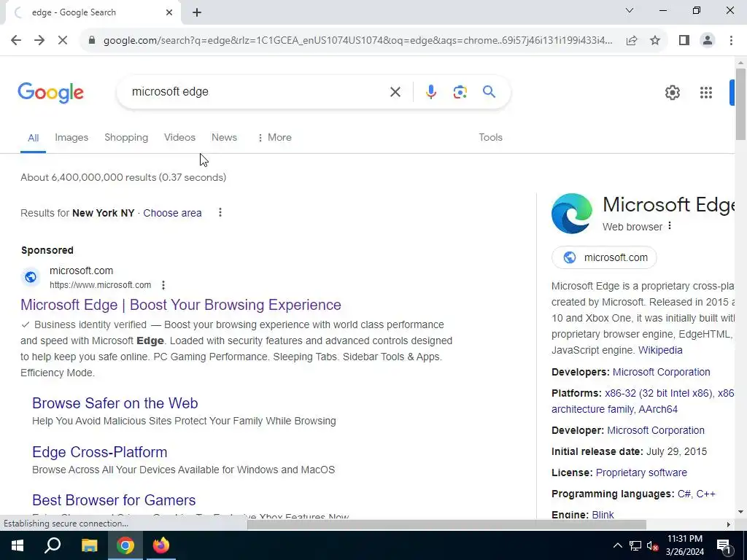Open the notification center icon
The image size is (747, 560).
pos(723,545)
